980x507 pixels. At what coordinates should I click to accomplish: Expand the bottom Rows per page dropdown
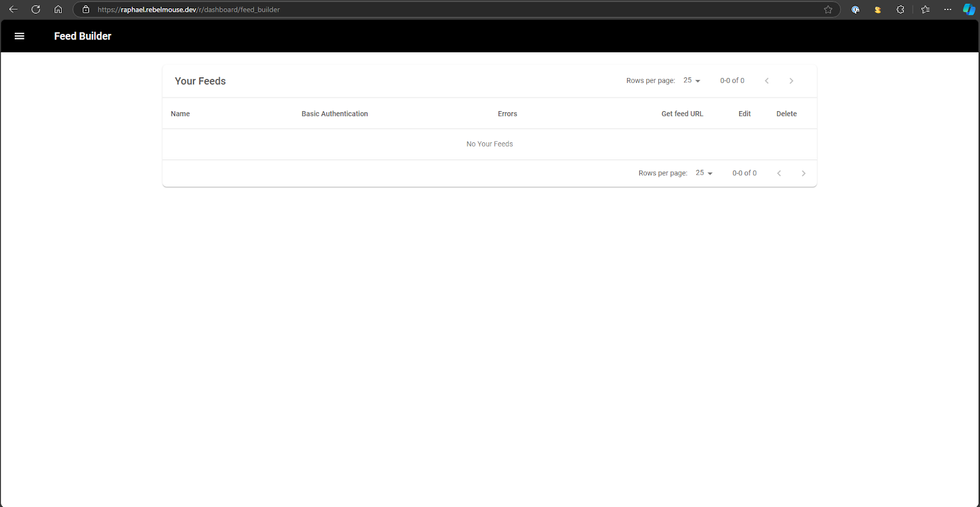[704, 173]
